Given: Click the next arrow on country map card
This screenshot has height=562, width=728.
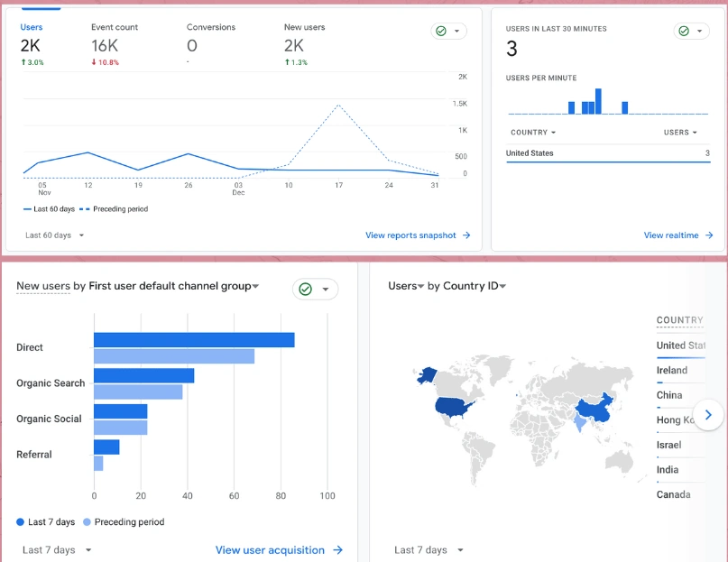Looking at the screenshot, I should pos(708,415).
